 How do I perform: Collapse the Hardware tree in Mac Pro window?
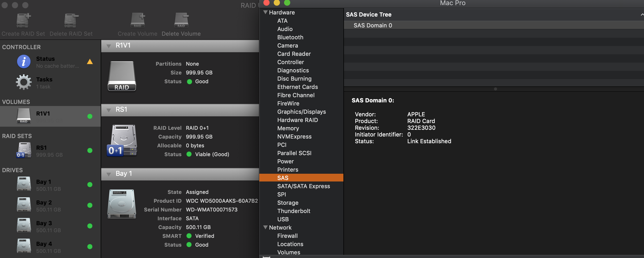click(265, 12)
